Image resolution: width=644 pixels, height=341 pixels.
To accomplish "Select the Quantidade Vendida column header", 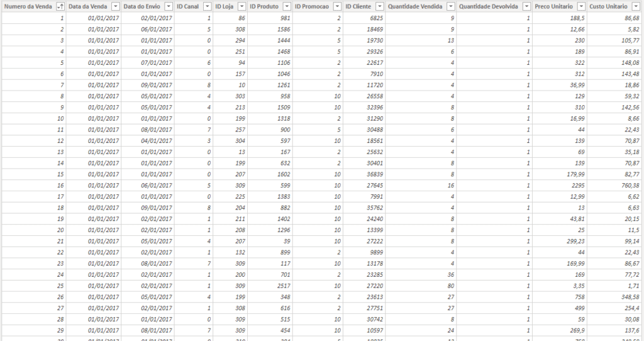I will click(x=415, y=6).
